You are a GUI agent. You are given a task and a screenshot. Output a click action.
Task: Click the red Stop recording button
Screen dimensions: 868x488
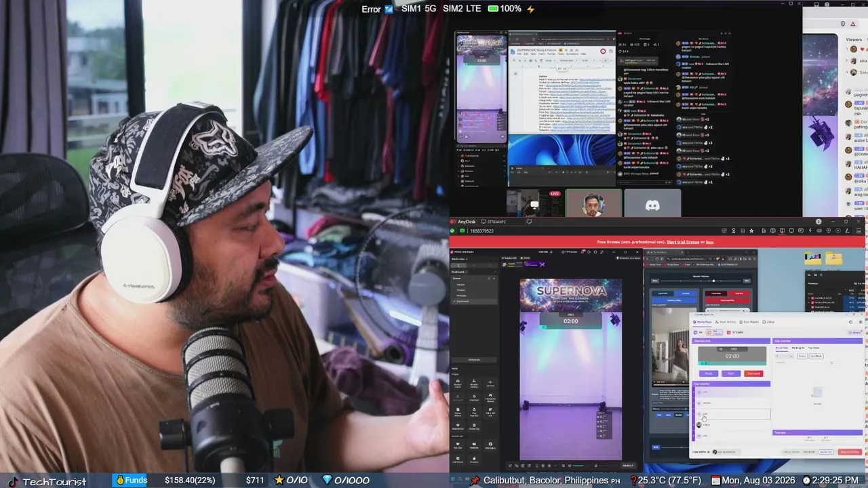(850, 451)
